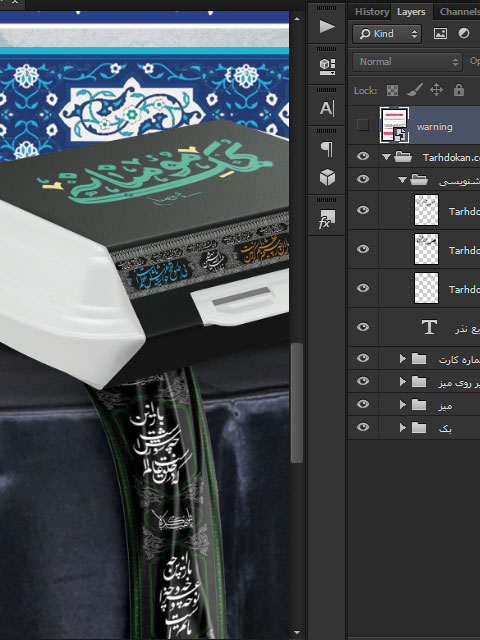The width and height of the screenshot is (480, 640).
Task: Collapse the nested calligraphy subgroup
Action: [x=402, y=180]
